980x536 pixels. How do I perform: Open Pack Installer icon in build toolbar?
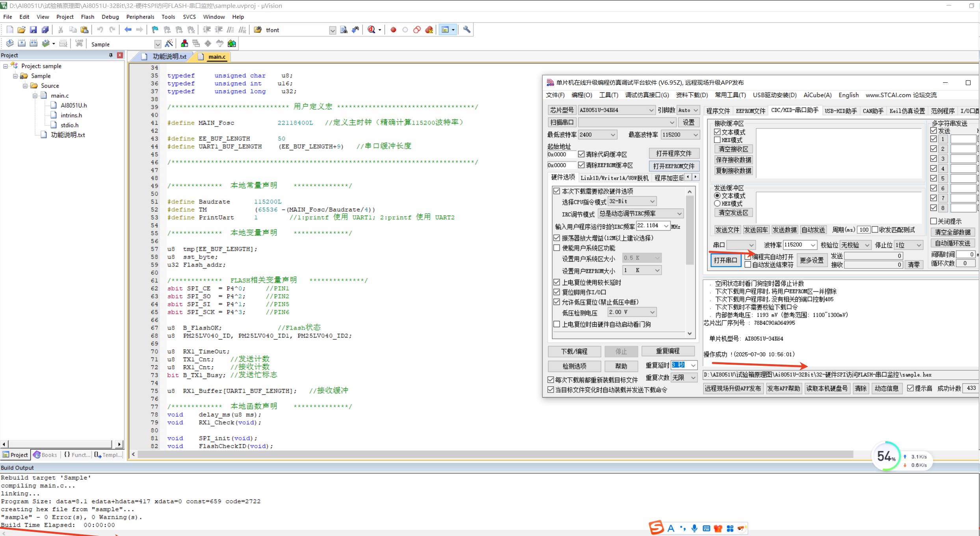tap(232, 44)
